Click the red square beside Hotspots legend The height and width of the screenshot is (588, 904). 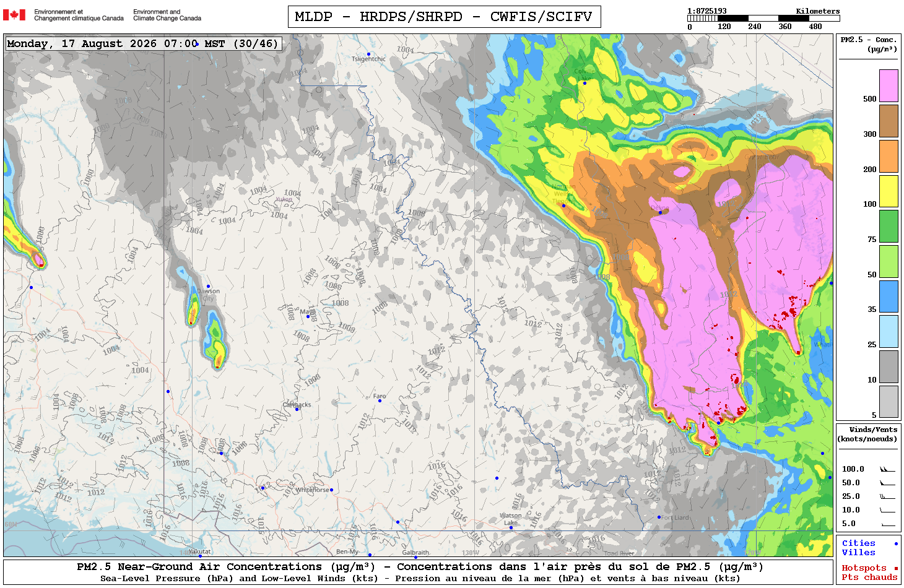[895, 568]
